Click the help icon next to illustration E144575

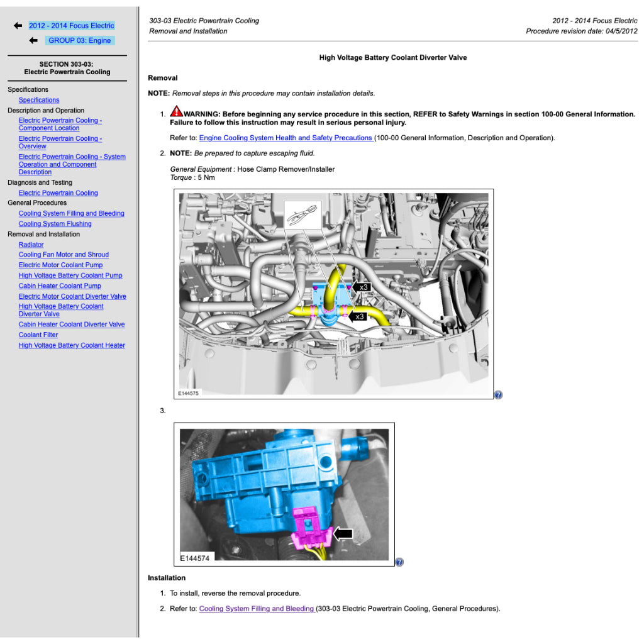tap(498, 395)
